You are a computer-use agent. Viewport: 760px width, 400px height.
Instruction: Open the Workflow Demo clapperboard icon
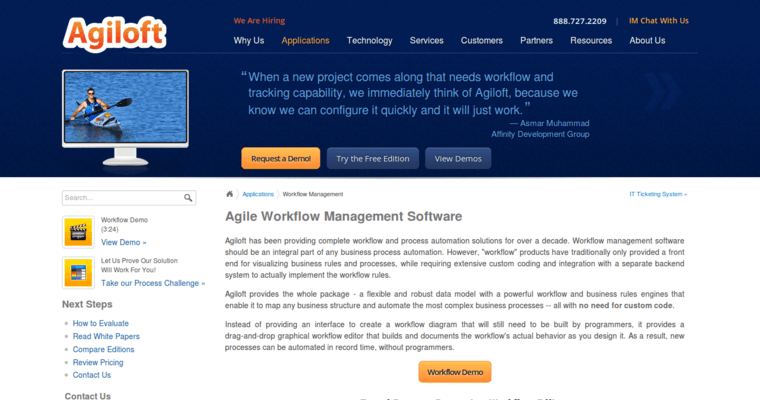[x=77, y=231]
